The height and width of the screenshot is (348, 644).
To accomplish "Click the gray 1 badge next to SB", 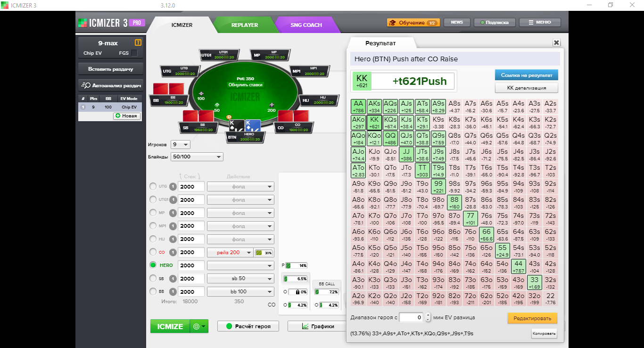I will [x=173, y=278].
